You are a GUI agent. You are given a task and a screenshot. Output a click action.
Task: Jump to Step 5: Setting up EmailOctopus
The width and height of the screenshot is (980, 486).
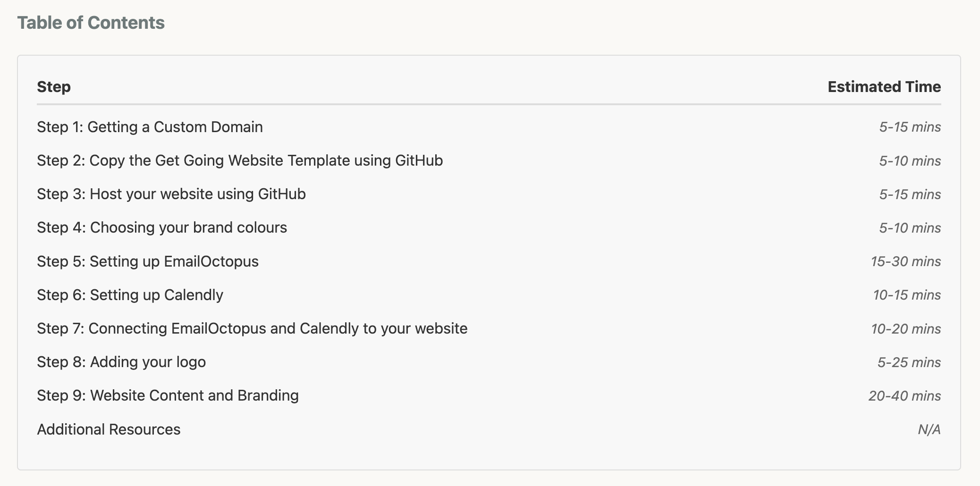tap(148, 261)
